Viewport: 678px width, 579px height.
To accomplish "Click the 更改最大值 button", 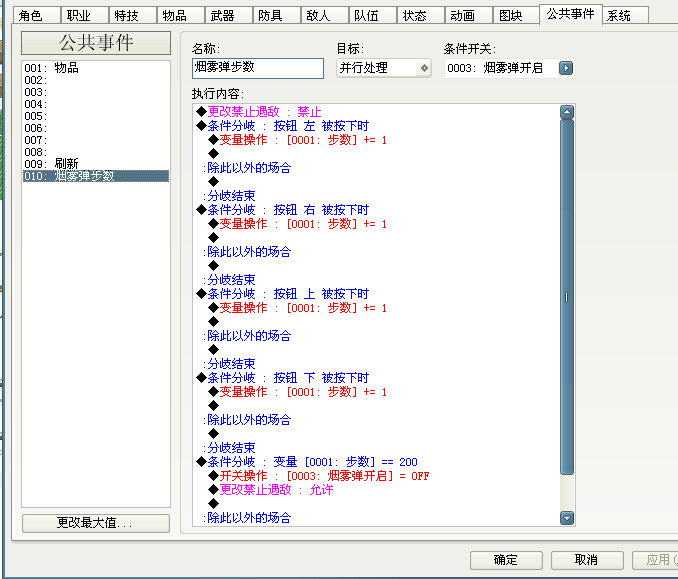I will pyautogui.click(x=96, y=523).
